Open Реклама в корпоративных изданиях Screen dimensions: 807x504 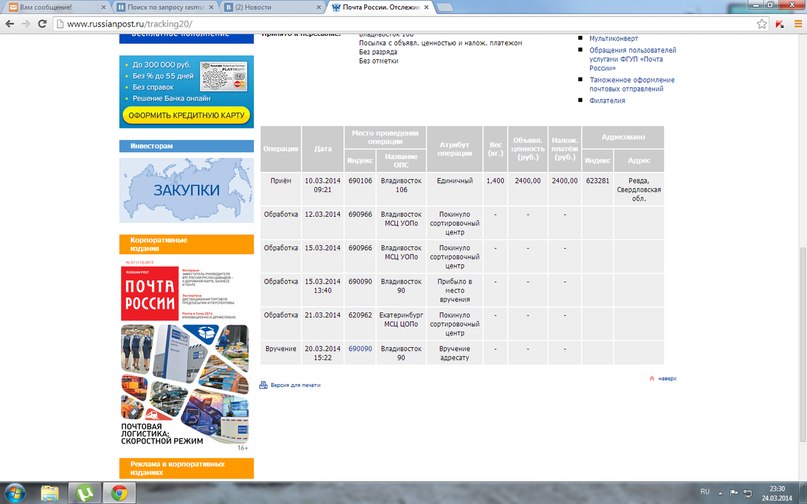186,468
